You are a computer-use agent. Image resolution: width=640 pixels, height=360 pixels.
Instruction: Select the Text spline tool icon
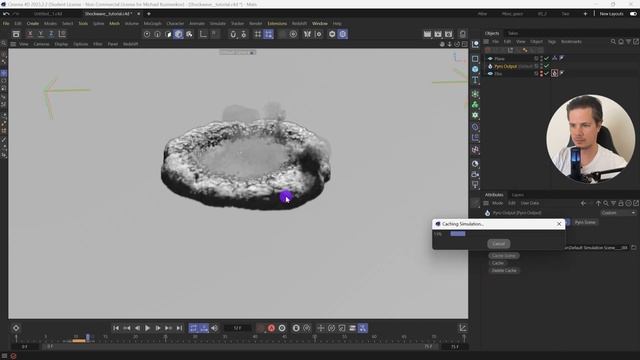click(475, 80)
